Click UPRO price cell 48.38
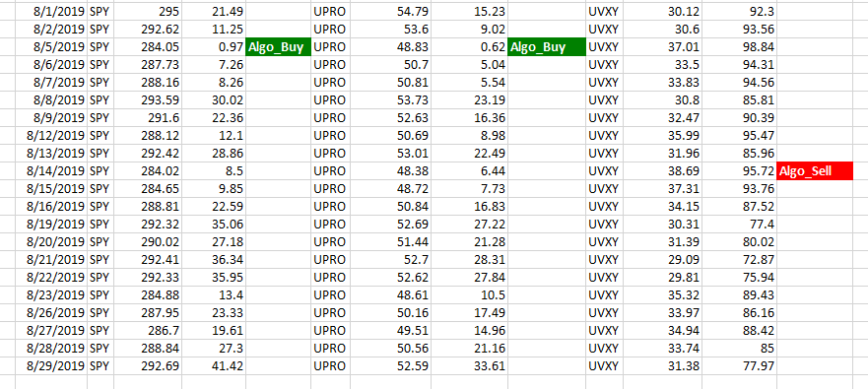The height and width of the screenshot is (389, 868). tap(390, 171)
